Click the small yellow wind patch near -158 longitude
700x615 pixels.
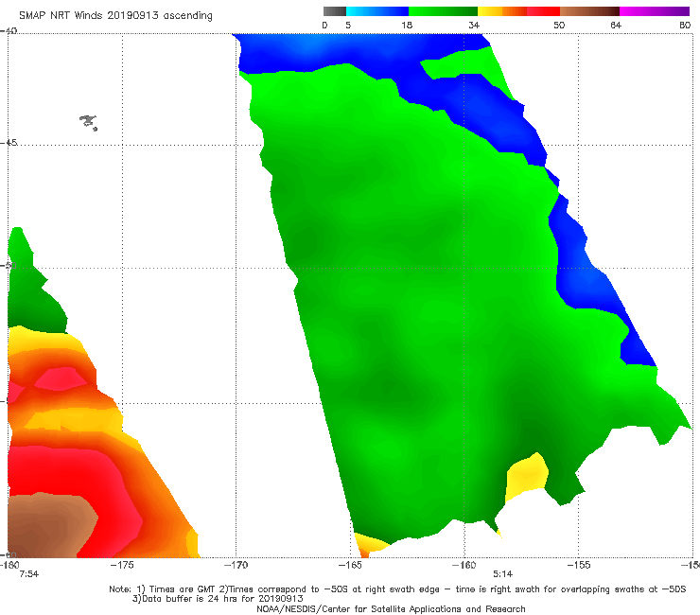click(527, 477)
